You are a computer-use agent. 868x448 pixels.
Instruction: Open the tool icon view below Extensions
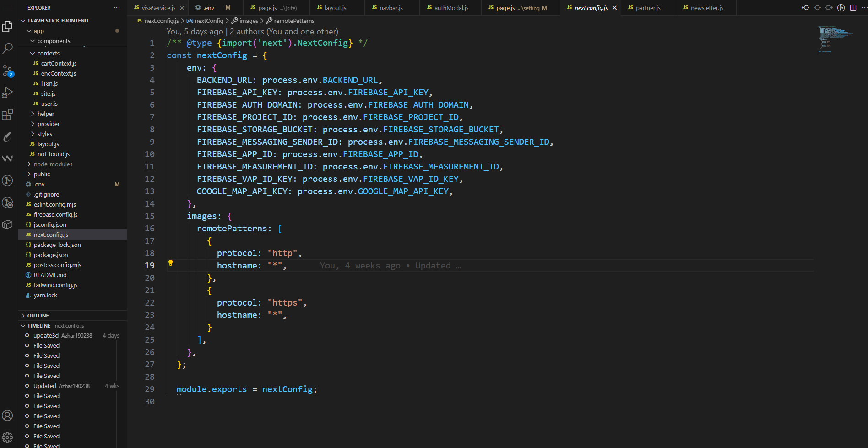[7, 137]
